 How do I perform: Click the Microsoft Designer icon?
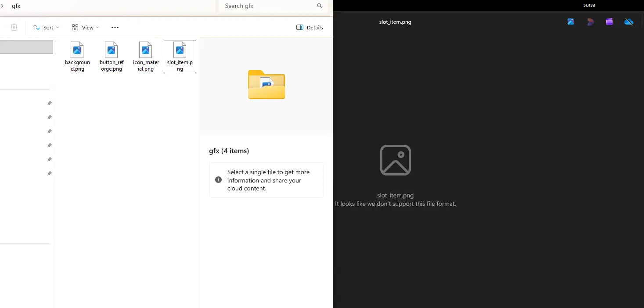(x=590, y=22)
